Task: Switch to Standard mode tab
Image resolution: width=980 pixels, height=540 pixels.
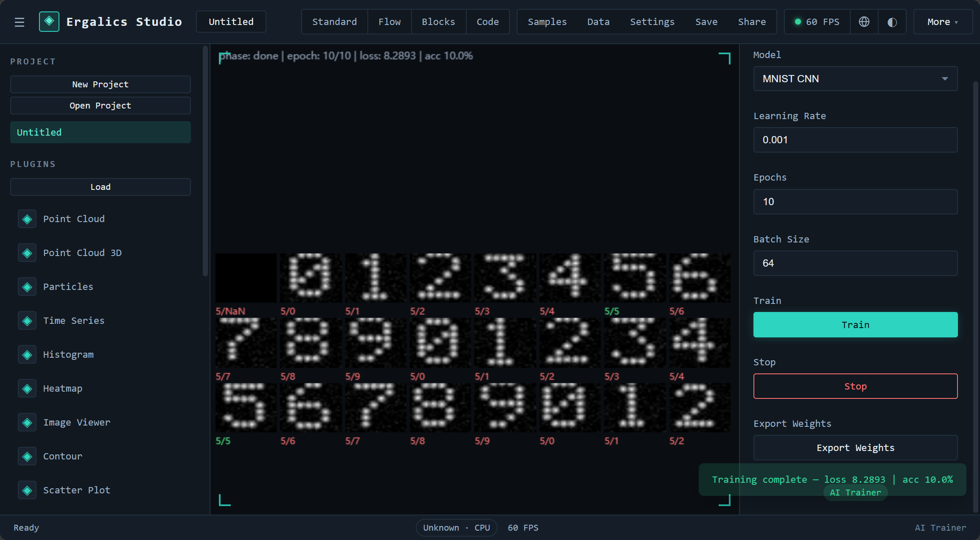Action: pos(334,22)
